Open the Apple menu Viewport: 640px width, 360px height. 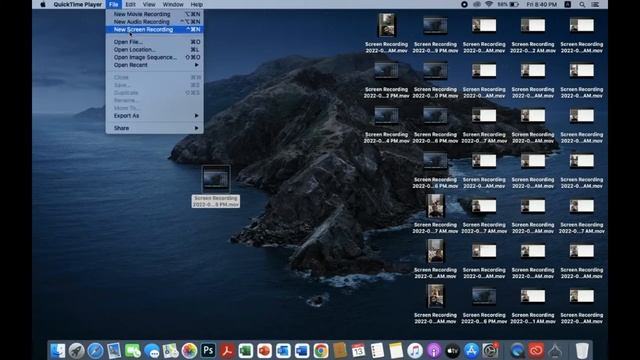point(42,4)
